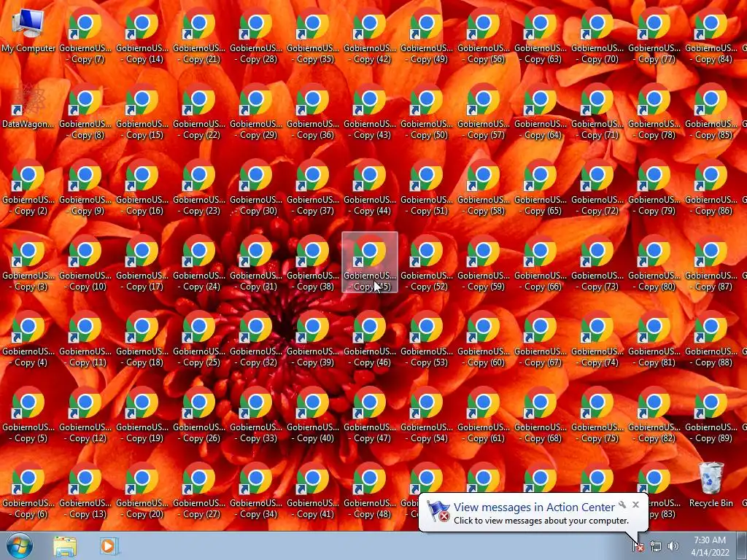Select GobiernoUS Copy (20) shortcut
The height and width of the screenshot is (560, 747).
pos(142,490)
